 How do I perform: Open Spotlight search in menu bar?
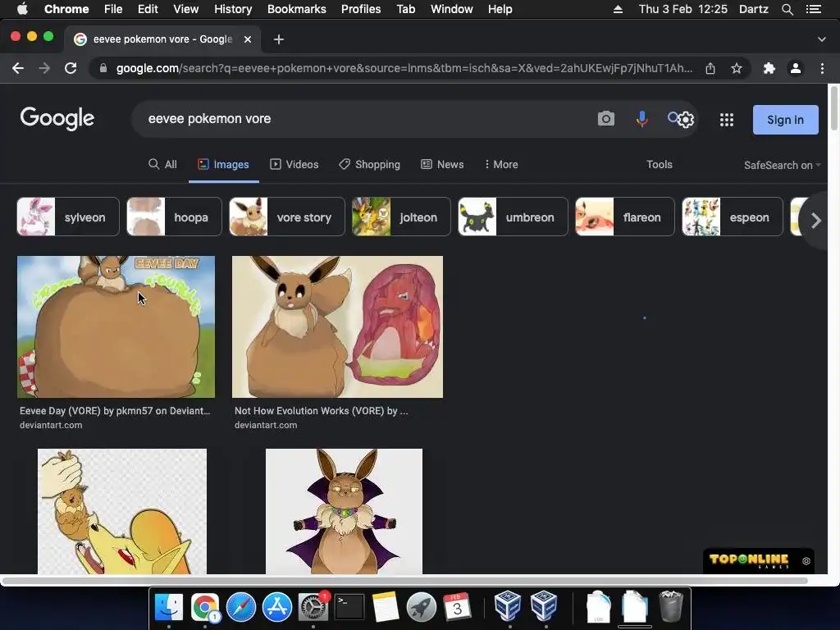click(x=787, y=9)
